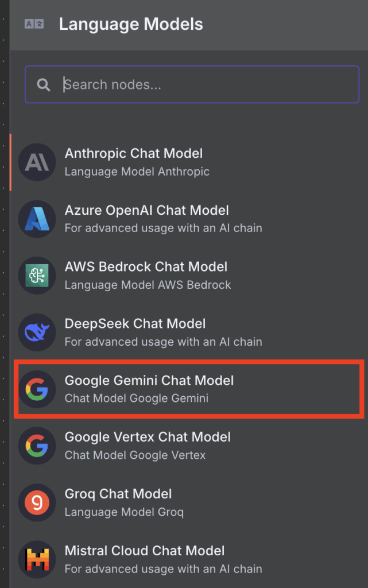Focus the Search nodes input field
The image size is (368, 588).
coord(192,84)
